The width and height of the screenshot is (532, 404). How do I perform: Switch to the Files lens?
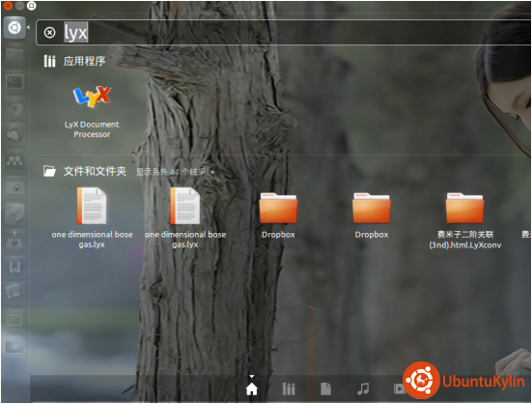[325, 390]
